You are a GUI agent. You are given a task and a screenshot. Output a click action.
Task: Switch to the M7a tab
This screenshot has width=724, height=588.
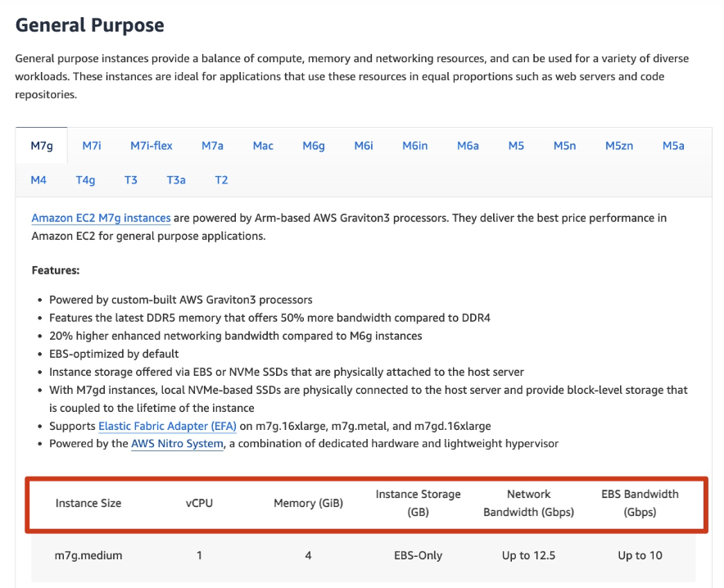pos(212,146)
